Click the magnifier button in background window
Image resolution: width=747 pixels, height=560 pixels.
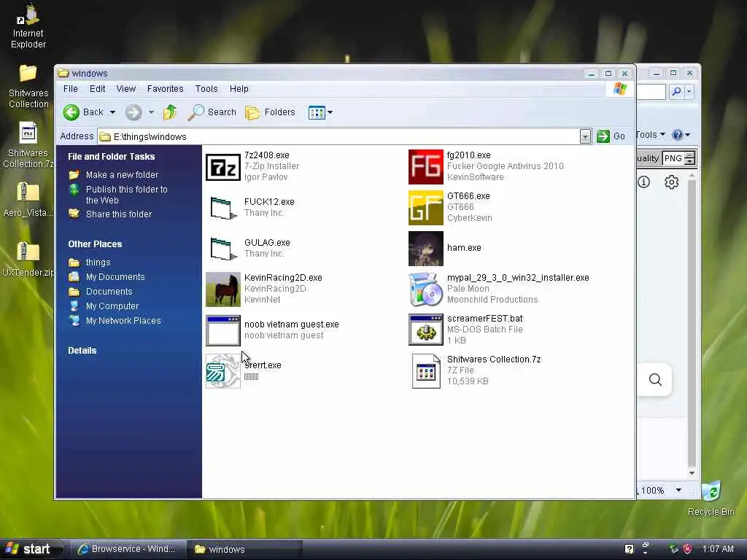pos(656,379)
